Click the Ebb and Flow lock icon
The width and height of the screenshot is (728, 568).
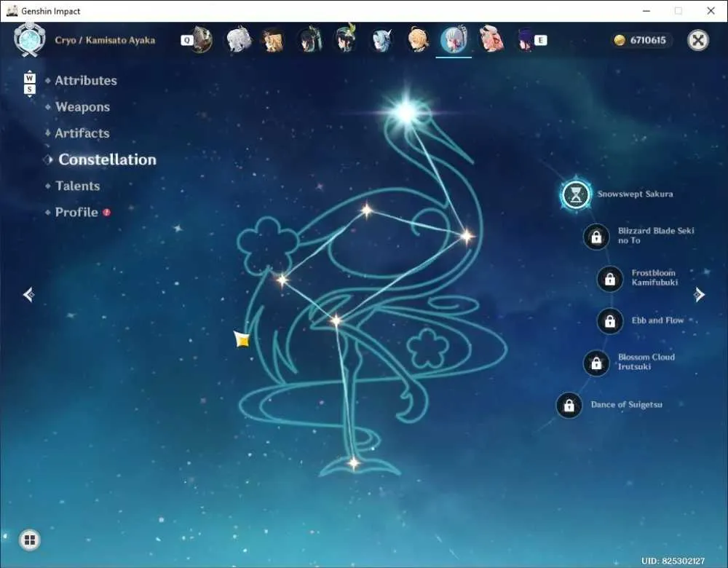[x=609, y=321]
